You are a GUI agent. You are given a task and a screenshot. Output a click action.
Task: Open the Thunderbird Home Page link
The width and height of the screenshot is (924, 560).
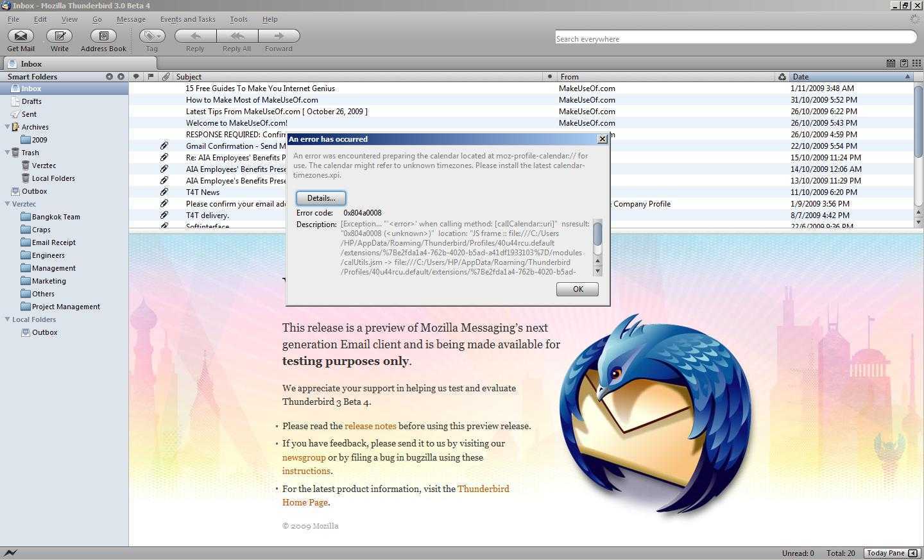pyautogui.click(x=396, y=495)
